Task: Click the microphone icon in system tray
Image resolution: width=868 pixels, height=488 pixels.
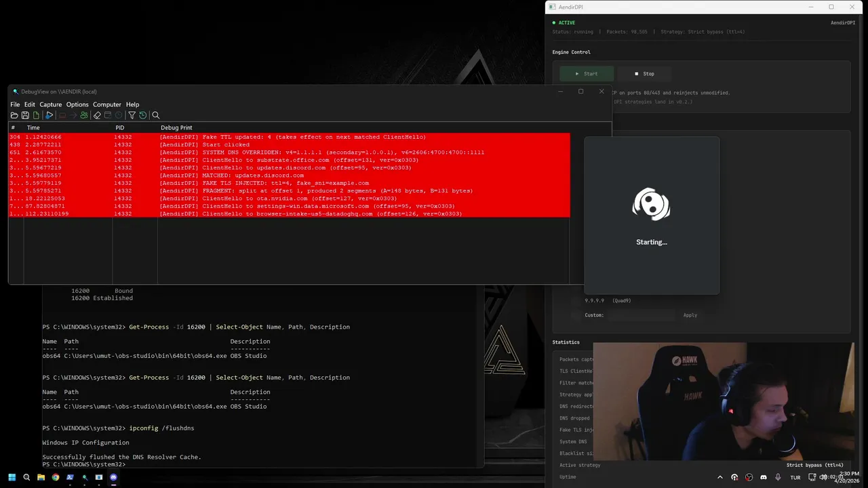Action: (x=779, y=477)
